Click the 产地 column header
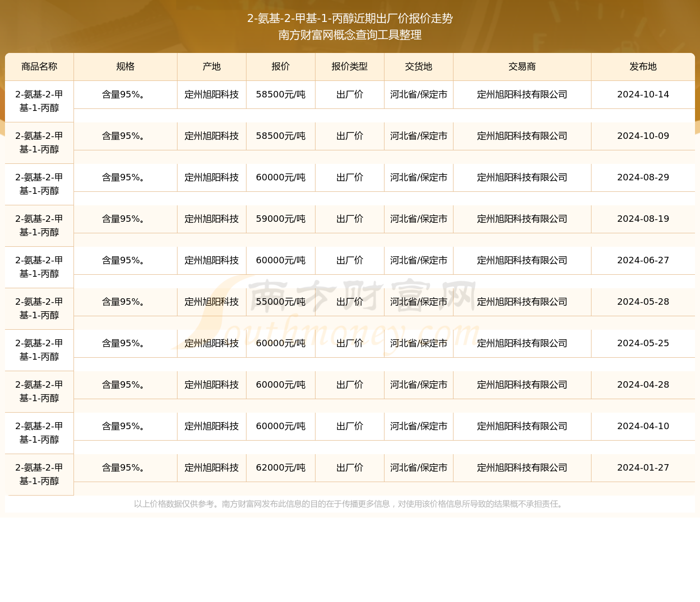The width and height of the screenshot is (700, 602). [211, 66]
